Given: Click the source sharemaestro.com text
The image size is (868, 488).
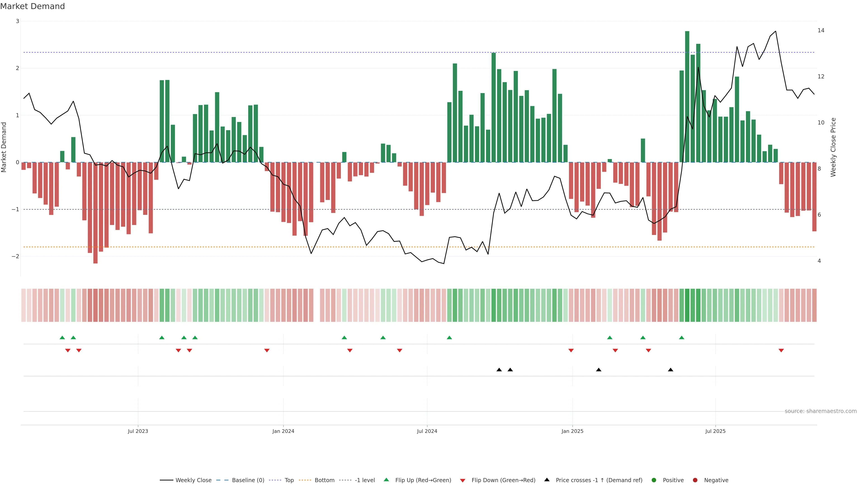Looking at the screenshot, I should [x=821, y=411].
